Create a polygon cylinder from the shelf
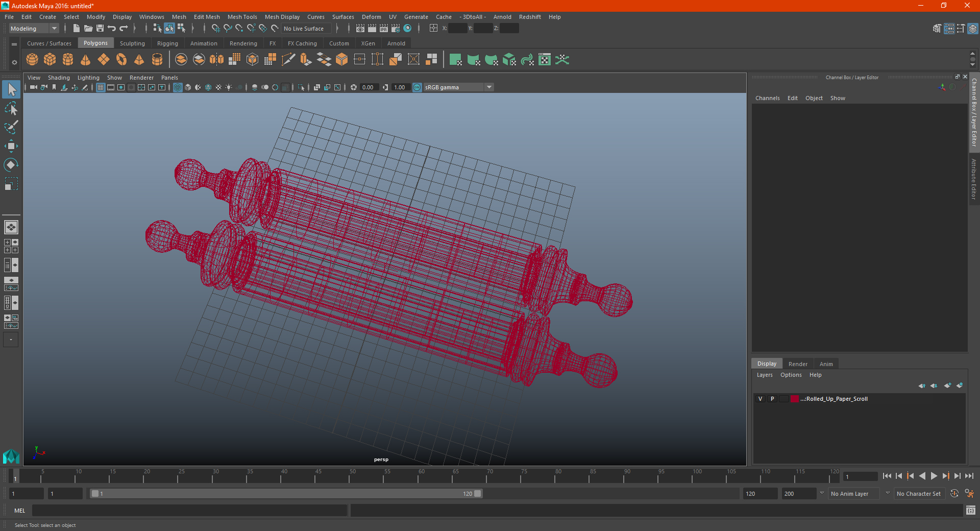Screen dimensions: 980x531 tap(68, 60)
